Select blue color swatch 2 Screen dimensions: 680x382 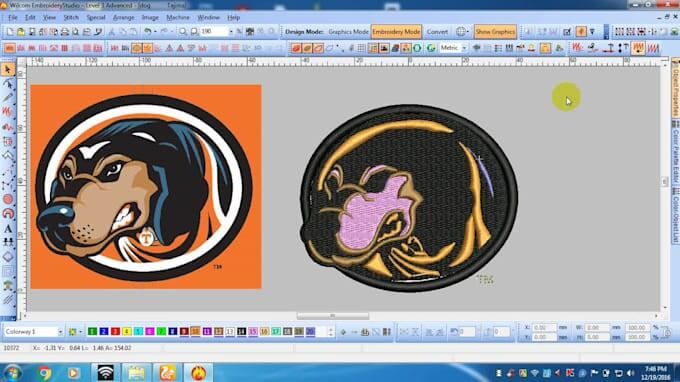[104, 332]
